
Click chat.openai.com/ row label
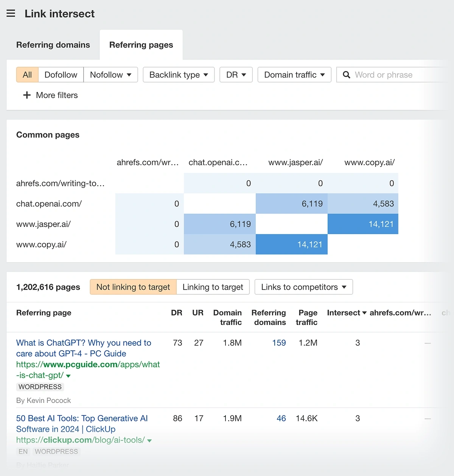coord(49,204)
